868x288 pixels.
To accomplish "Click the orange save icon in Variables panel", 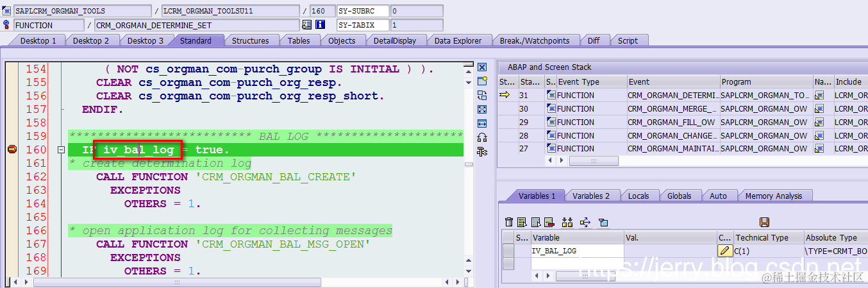I will click(x=764, y=222).
